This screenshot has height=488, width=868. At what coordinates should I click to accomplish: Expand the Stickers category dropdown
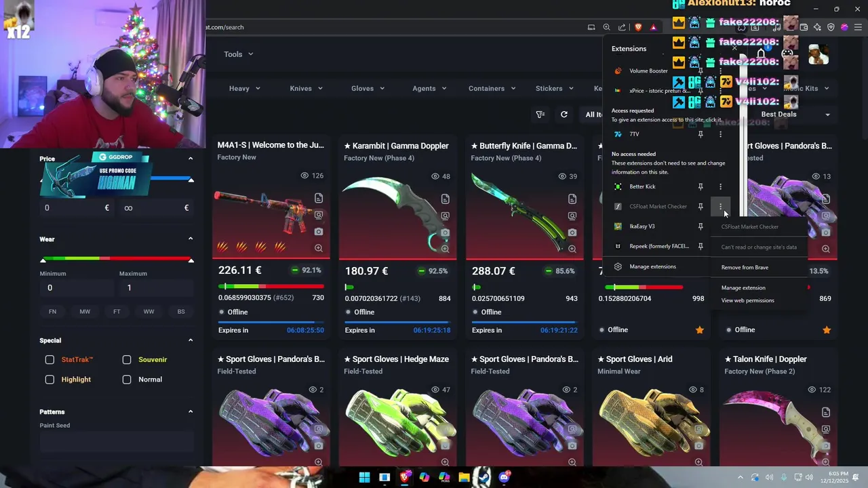(x=555, y=88)
